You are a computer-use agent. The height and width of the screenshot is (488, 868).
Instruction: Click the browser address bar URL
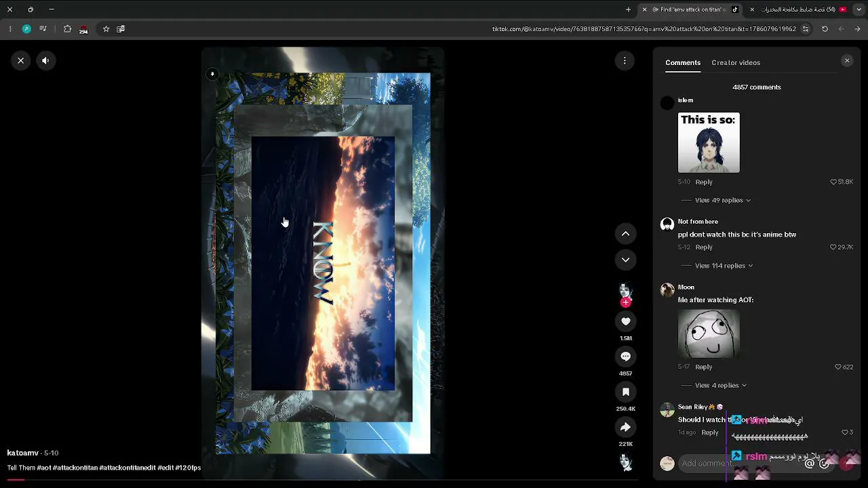coord(644,29)
